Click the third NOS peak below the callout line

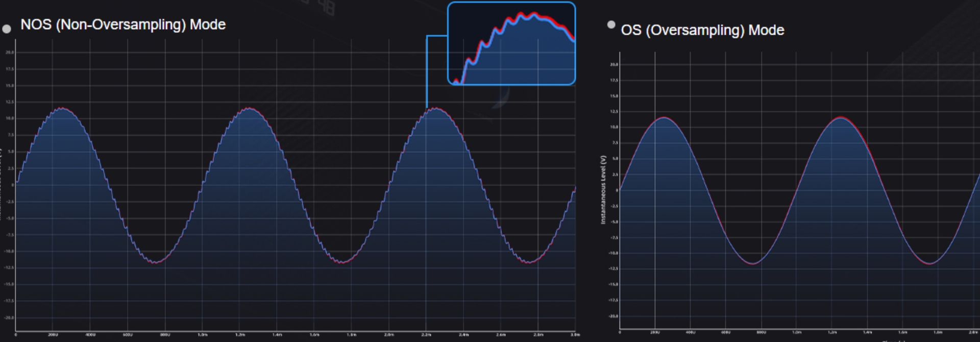coord(435,108)
